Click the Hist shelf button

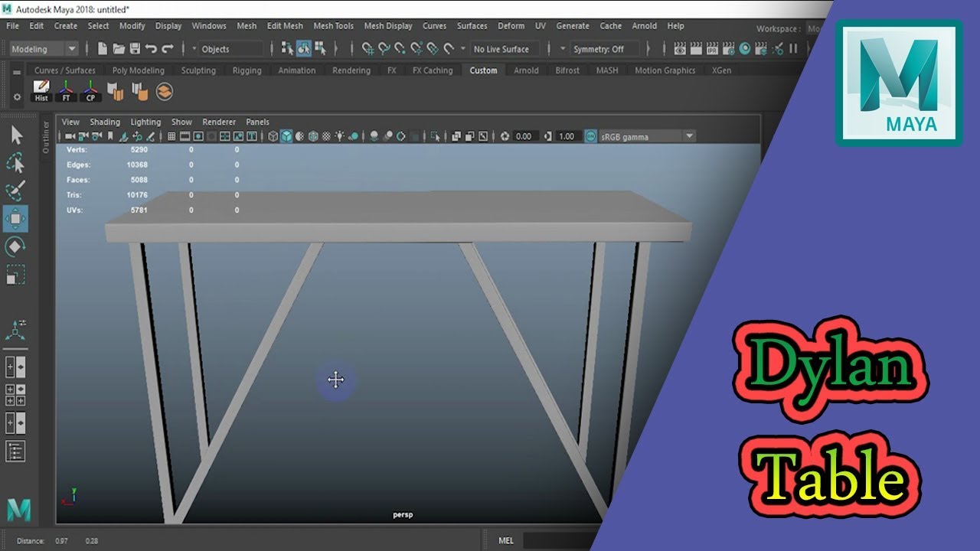[41, 91]
